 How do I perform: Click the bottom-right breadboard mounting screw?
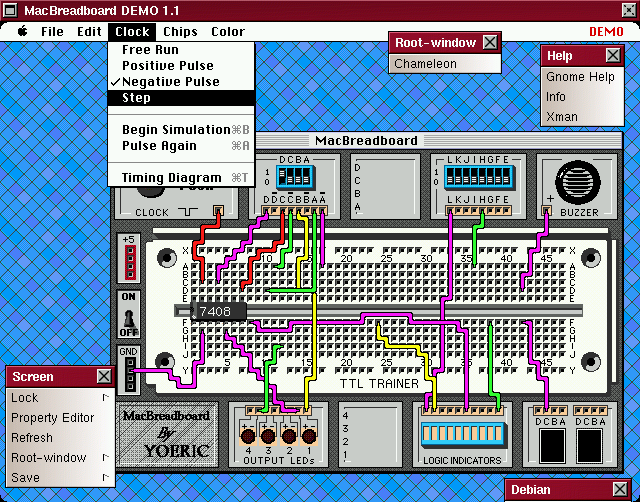[x=591, y=362]
